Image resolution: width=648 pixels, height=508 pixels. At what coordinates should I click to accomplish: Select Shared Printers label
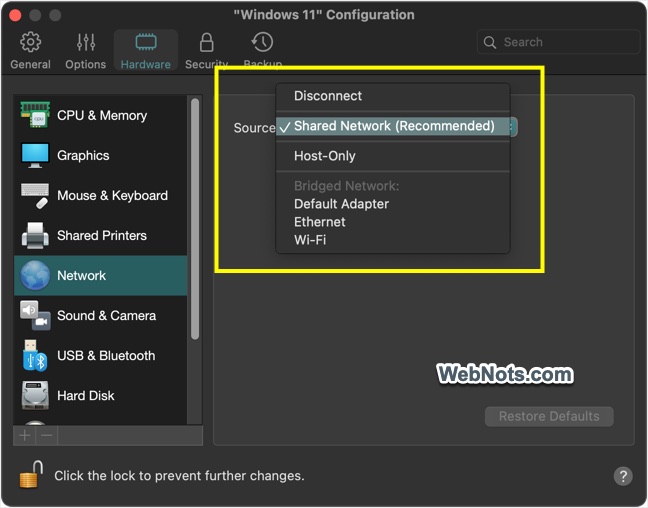coord(102,236)
